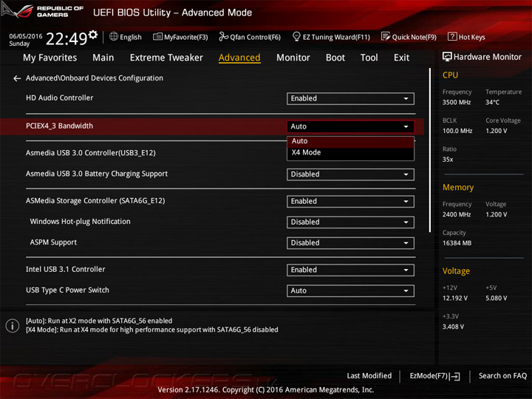Select the PCIEX4_3 Bandwidth row label
Screen dimensions: 532x399
59,126
